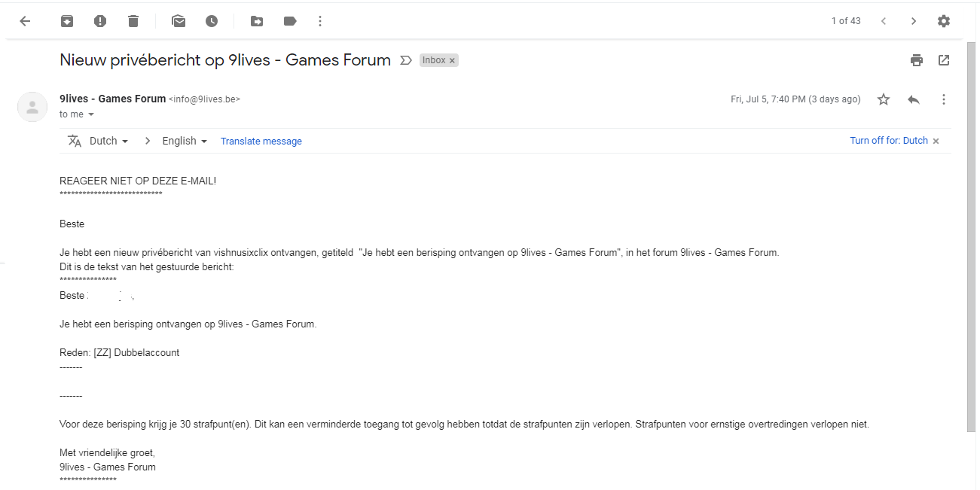The width and height of the screenshot is (980, 490).
Task: Expand the Dutch source language dropdown
Action: 108,141
